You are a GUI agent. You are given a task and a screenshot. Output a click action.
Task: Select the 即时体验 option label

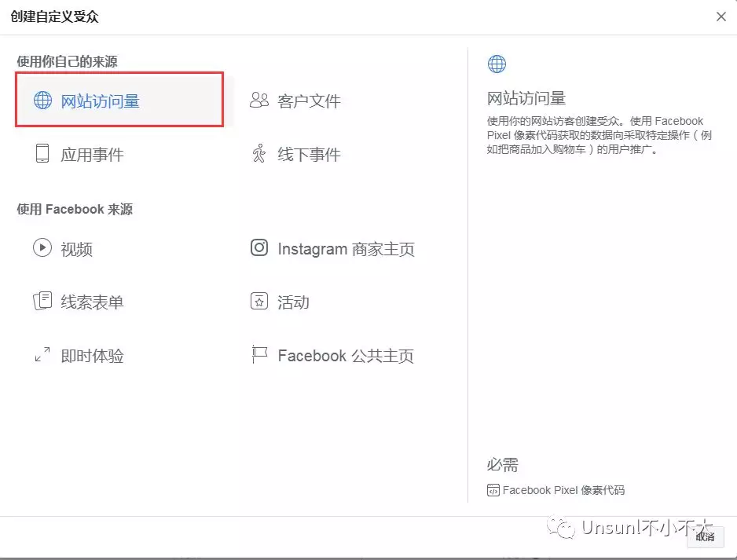[92, 356]
